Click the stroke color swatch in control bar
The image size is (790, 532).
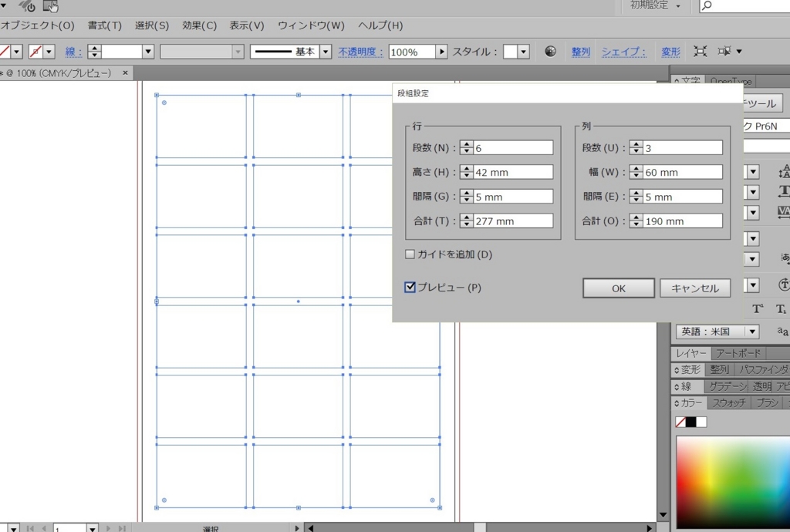34,52
